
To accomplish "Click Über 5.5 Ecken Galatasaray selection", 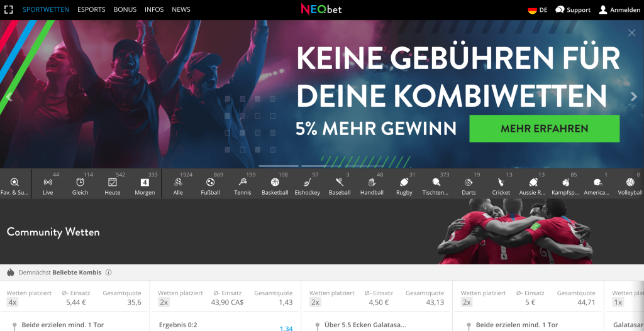I will coord(365,325).
